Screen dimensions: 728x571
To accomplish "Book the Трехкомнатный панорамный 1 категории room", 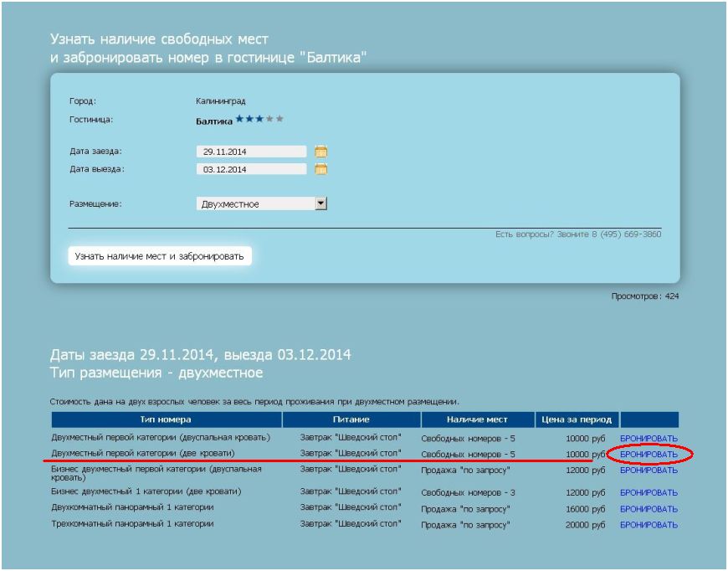I will coord(649,525).
